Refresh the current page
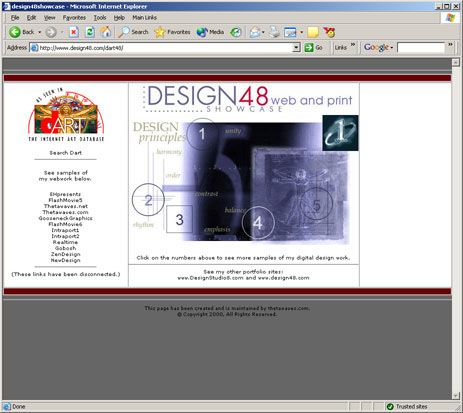Image resolution: width=463 pixels, height=413 pixels. [90, 32]
